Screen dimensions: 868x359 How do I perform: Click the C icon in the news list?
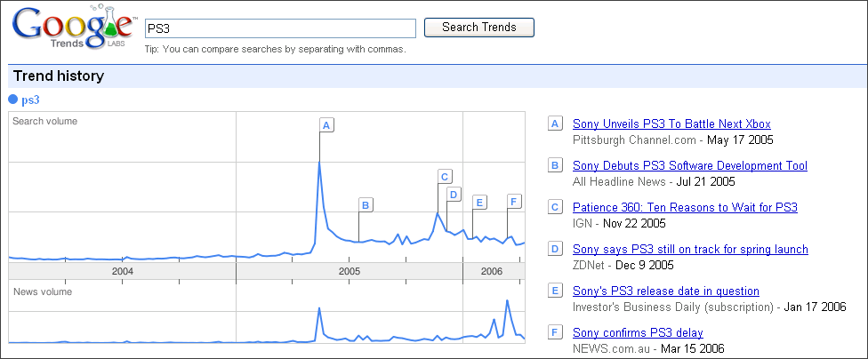tap(555, 208)
